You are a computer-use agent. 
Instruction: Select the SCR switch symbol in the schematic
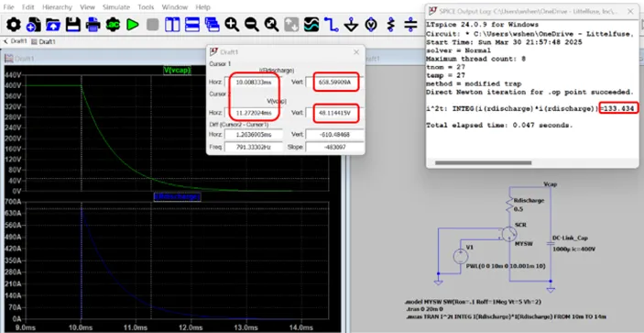(x=509, y=234)
